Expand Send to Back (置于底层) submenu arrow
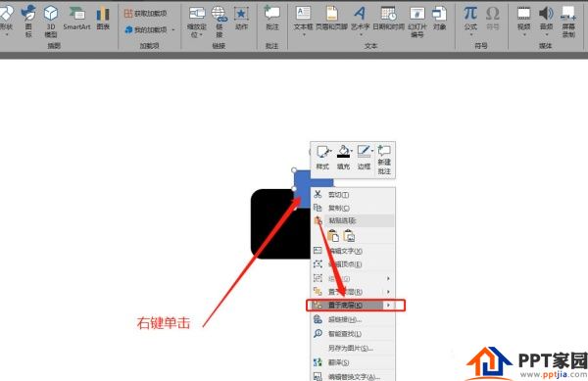588x381 pixels. pos(388,305)
